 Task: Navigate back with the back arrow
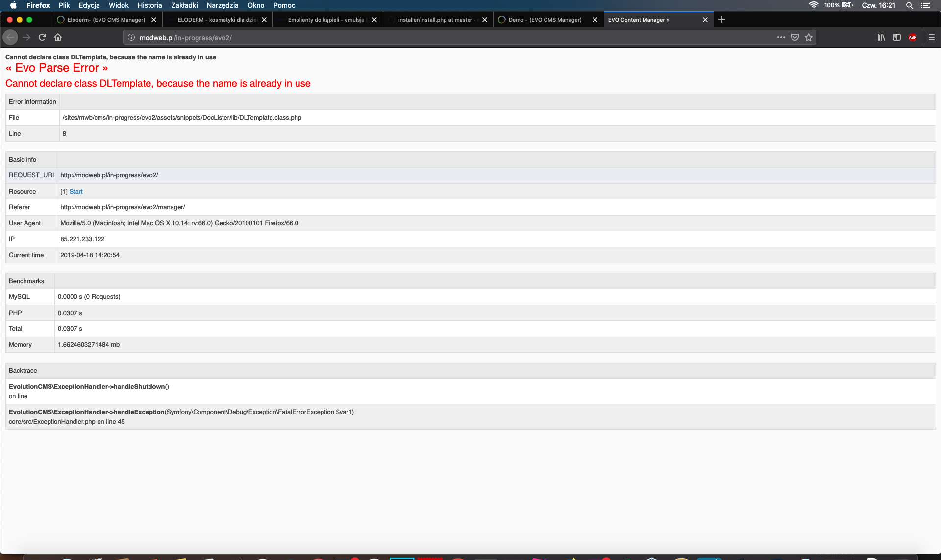[x=10, y=37]
